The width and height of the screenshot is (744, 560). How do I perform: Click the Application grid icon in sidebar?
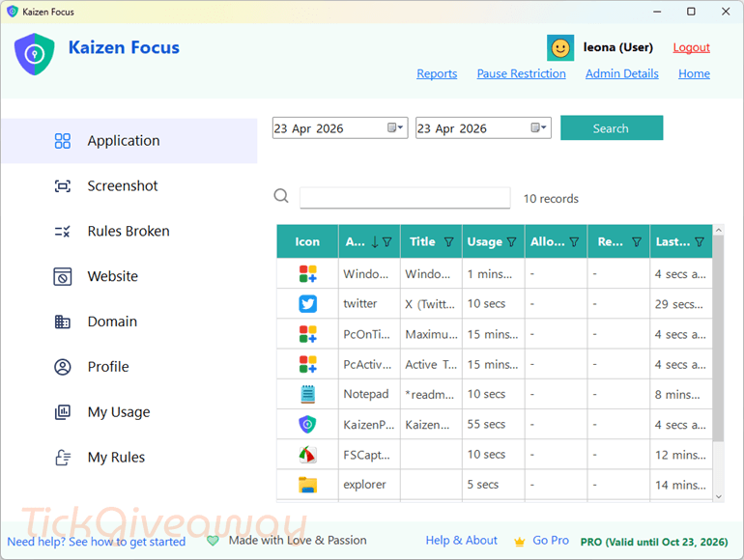[63, 141]
